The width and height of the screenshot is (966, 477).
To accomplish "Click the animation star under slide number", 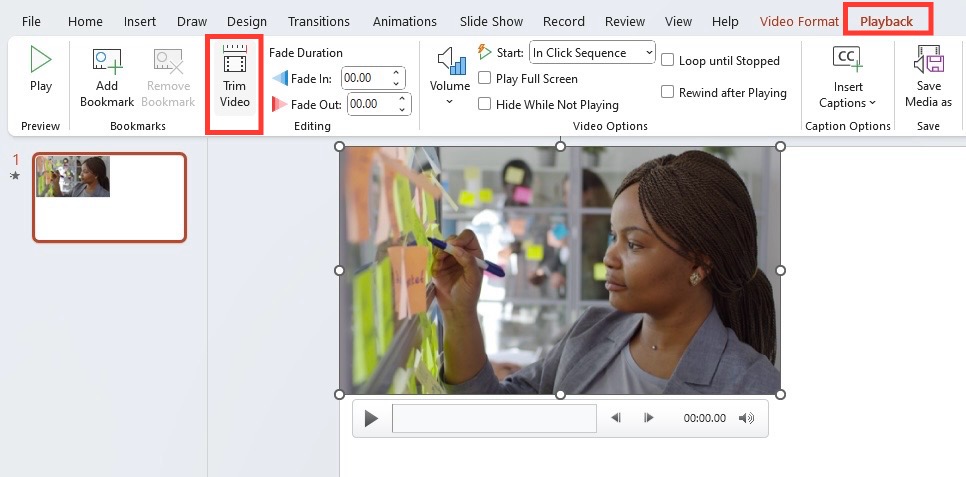I will (15, 176).
